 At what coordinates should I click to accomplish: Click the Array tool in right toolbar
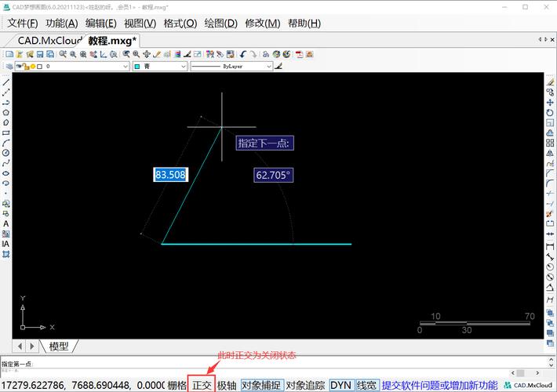(550, 143)
